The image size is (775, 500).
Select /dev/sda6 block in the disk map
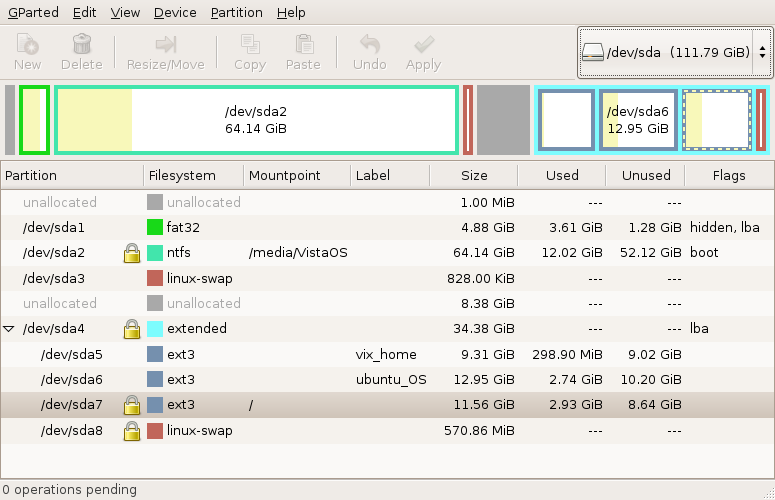(x=638, y=120)
